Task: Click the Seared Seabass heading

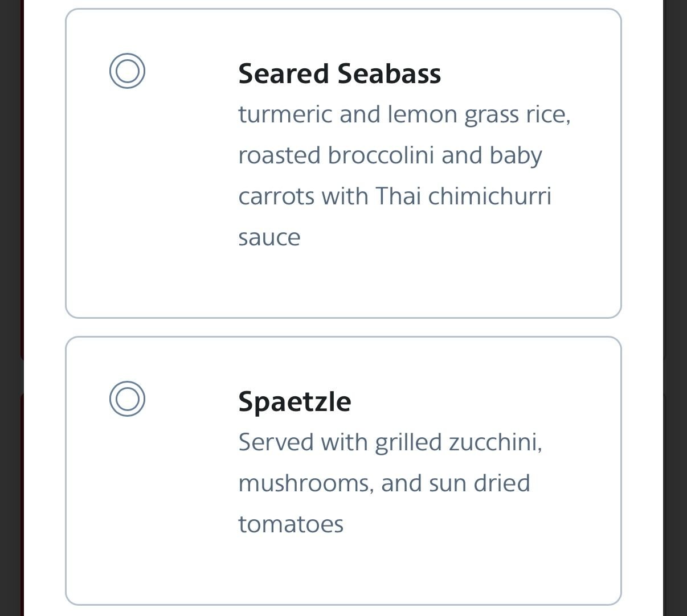Action: [x=340, y=74]
